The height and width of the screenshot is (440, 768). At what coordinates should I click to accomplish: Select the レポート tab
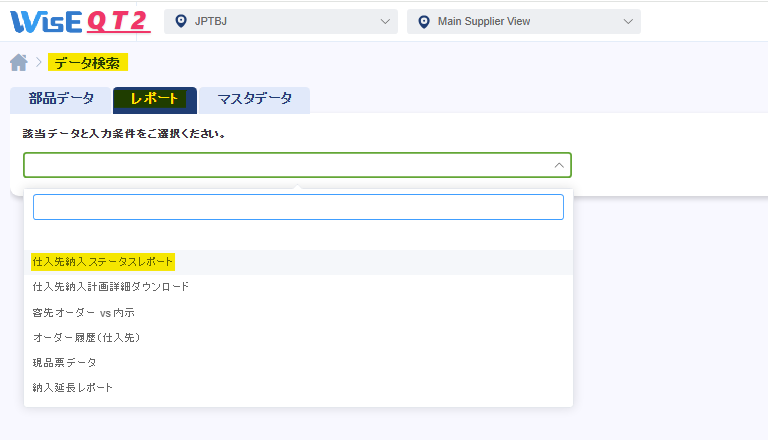coord(155,99)
